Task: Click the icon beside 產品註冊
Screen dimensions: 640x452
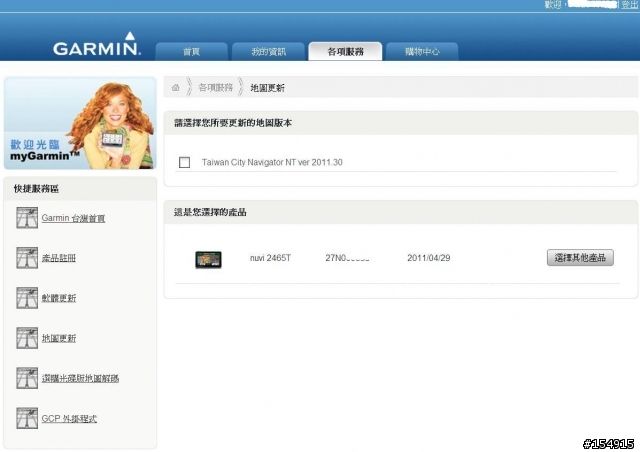Action: (x=27, y=258)
